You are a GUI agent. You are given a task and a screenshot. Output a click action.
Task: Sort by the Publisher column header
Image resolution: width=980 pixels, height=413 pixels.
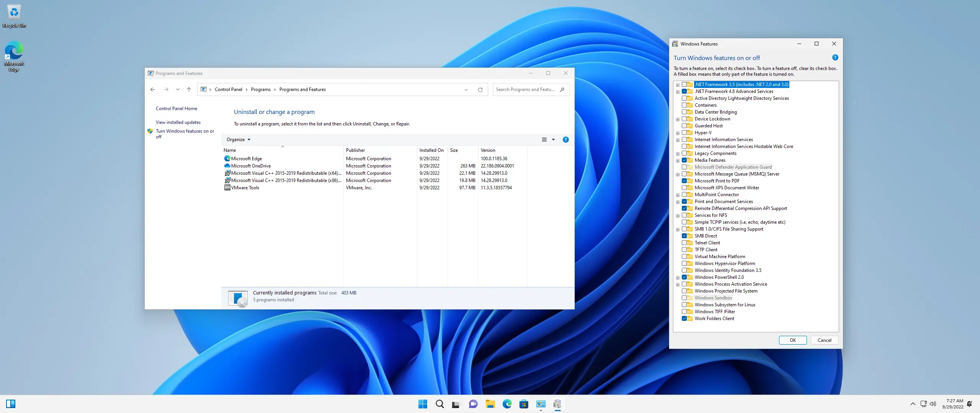click(x=355, y=150)
